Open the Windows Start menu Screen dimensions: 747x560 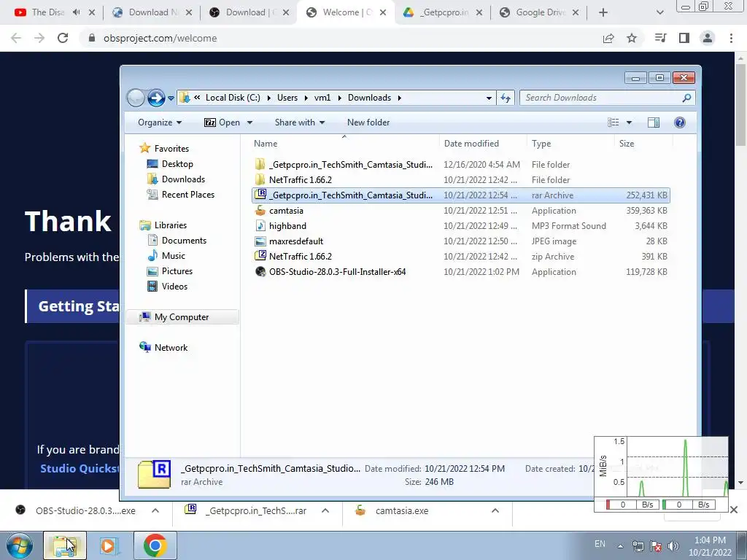point(20,545)
